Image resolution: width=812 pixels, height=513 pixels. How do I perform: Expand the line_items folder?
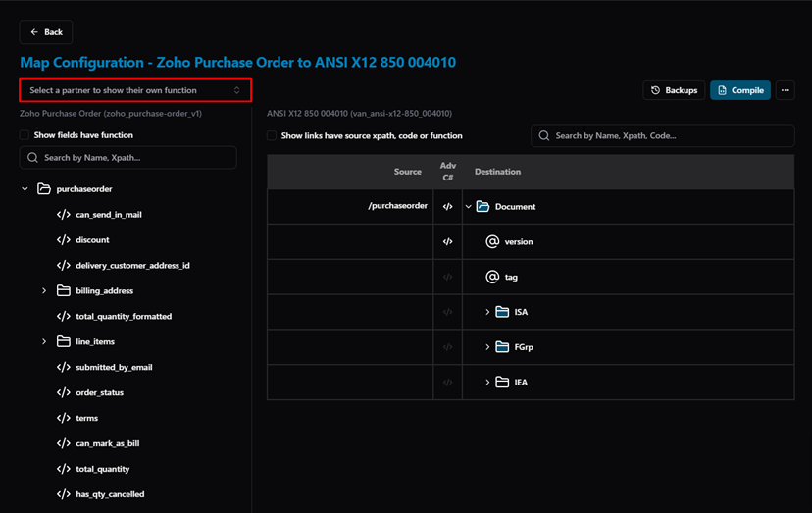[44, 341]
